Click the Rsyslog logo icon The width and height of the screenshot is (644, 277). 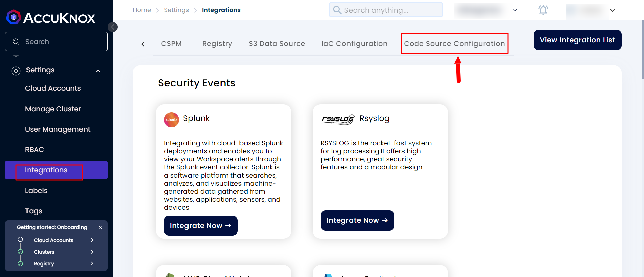coord(338,119)
